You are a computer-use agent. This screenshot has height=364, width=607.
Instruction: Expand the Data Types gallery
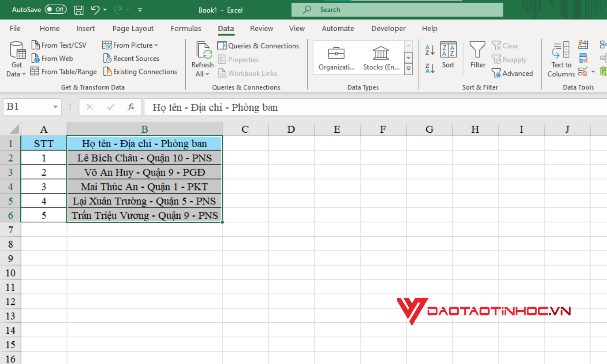coord(409,70)
